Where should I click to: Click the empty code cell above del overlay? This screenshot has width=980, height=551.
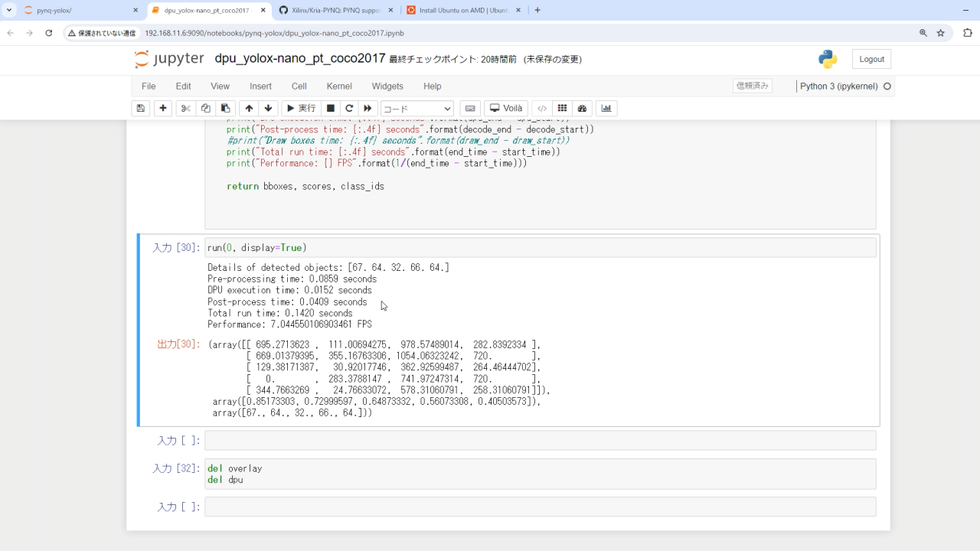click(x=540, y=441)
